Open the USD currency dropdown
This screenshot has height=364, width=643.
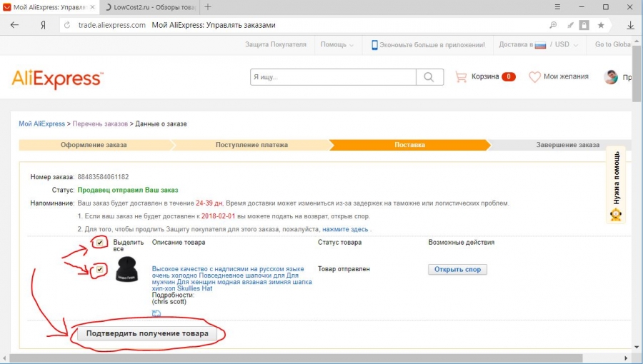565,44
